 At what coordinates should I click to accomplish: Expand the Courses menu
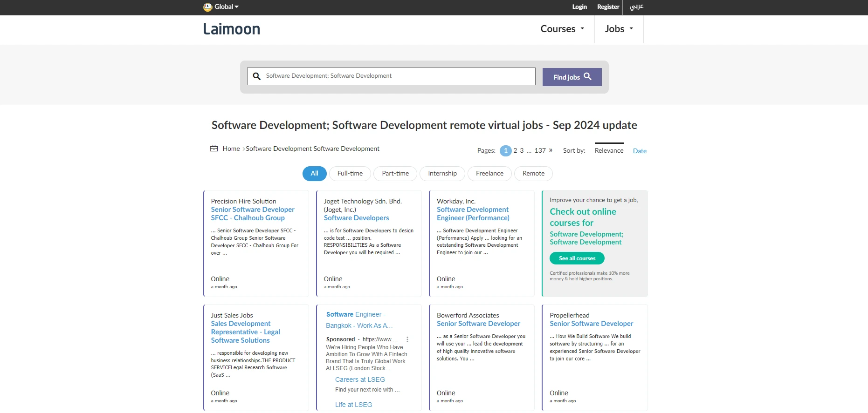[562, 29]
